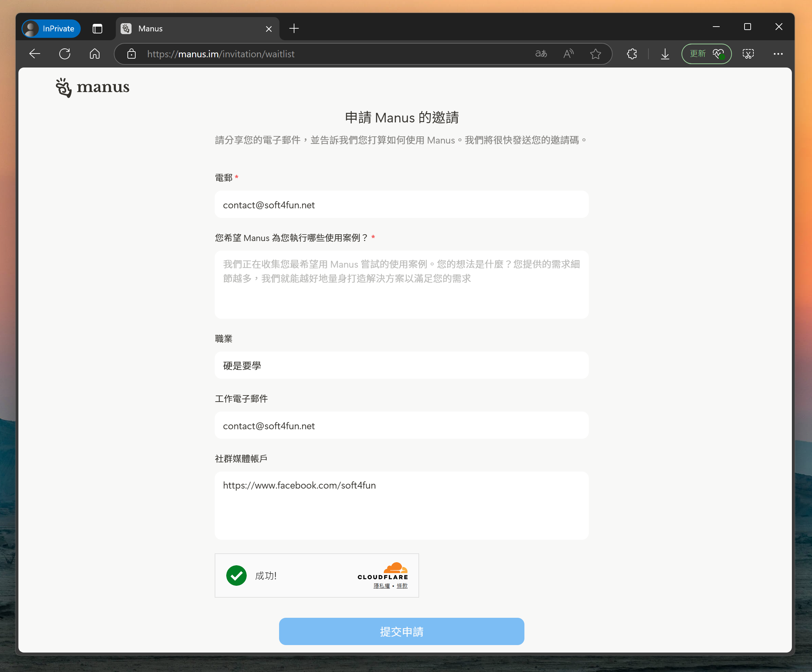This screenshot has height=672, width=812.
Task: View site info lock icon
Action: click(132, 54)
